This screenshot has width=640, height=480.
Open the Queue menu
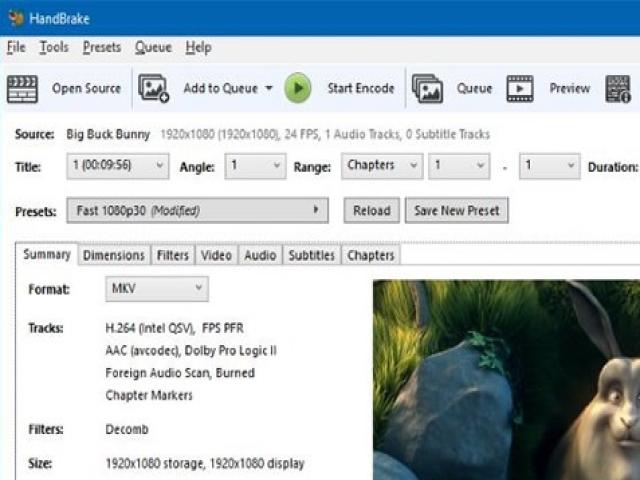(153, 47)
